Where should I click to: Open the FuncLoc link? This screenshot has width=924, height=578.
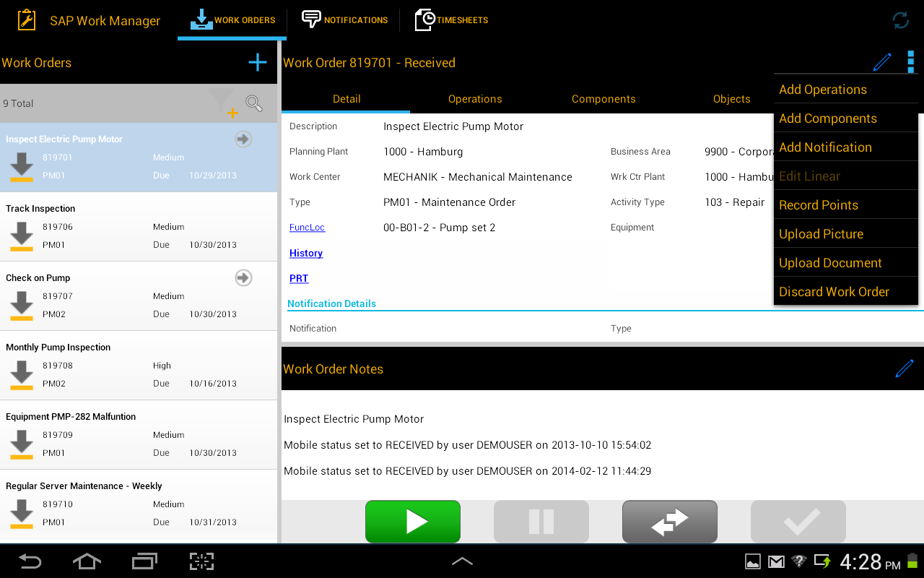point(307,228)
